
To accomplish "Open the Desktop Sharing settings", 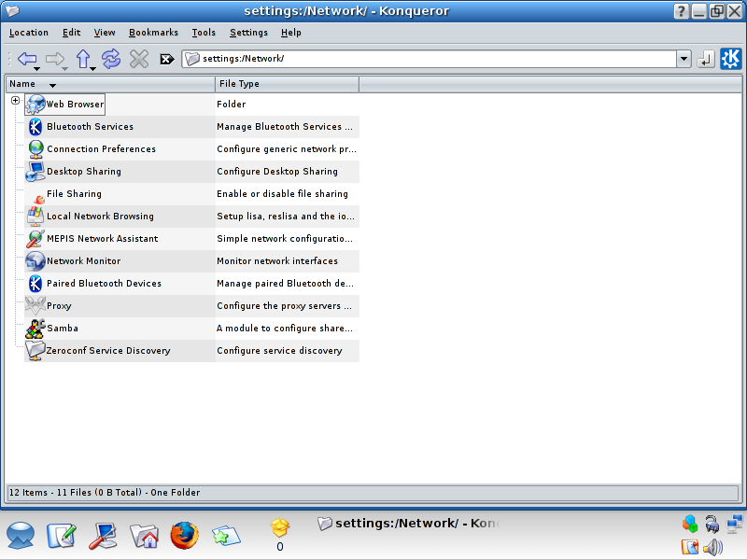I will click(83, 172).
